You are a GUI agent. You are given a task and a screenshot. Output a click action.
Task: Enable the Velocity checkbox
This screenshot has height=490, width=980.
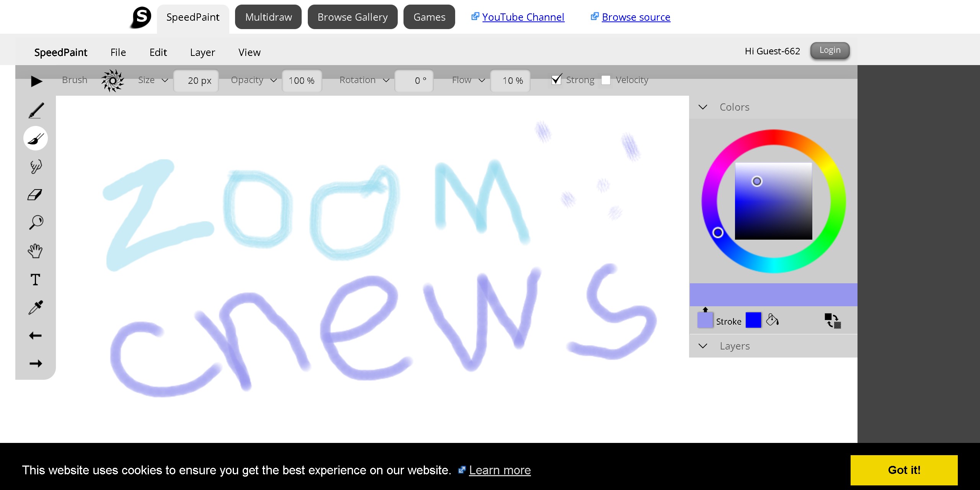606,80
